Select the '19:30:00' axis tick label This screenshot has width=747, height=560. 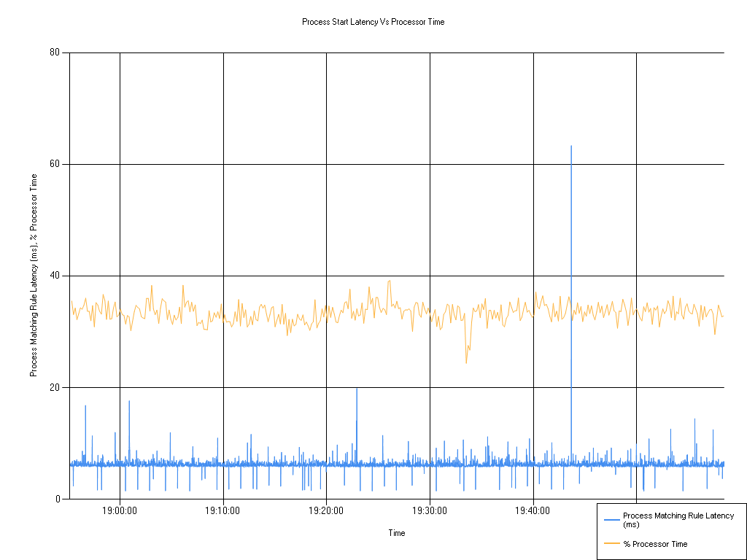coord(430,512)
